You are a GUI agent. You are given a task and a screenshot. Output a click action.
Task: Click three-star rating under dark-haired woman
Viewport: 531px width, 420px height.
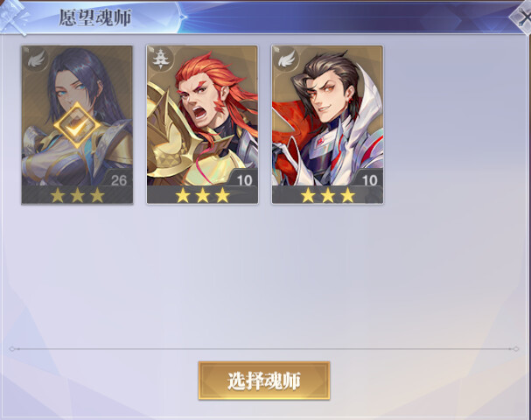tap(77, 195)
